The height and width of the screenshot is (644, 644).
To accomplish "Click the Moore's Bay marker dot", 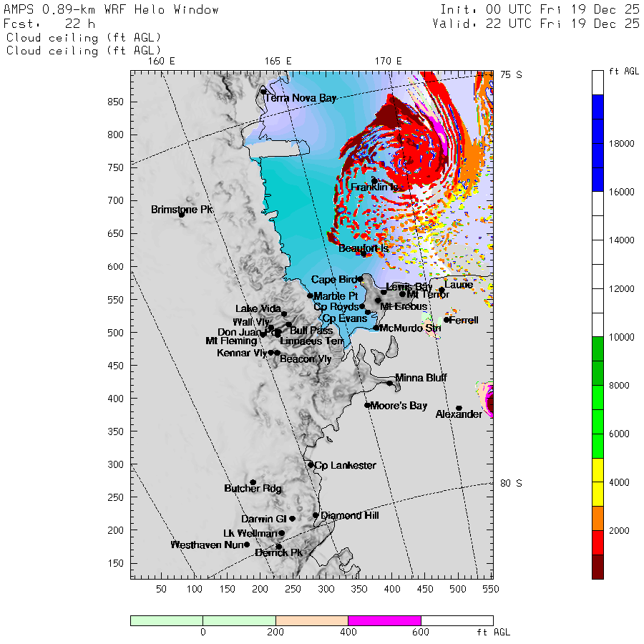I will [x=367, y=405].
